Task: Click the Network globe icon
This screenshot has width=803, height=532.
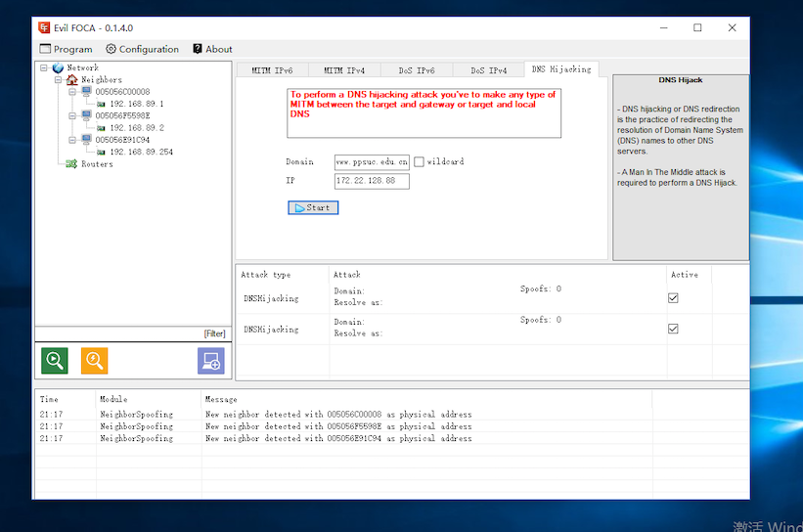Action: pos(58,67)
